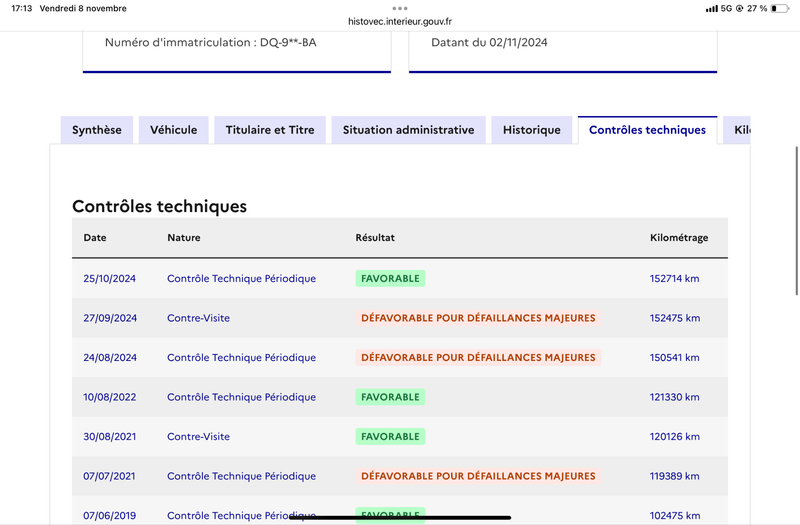
Task: Click the Datant du 02/11/2024 text
Action: (489, 42)
